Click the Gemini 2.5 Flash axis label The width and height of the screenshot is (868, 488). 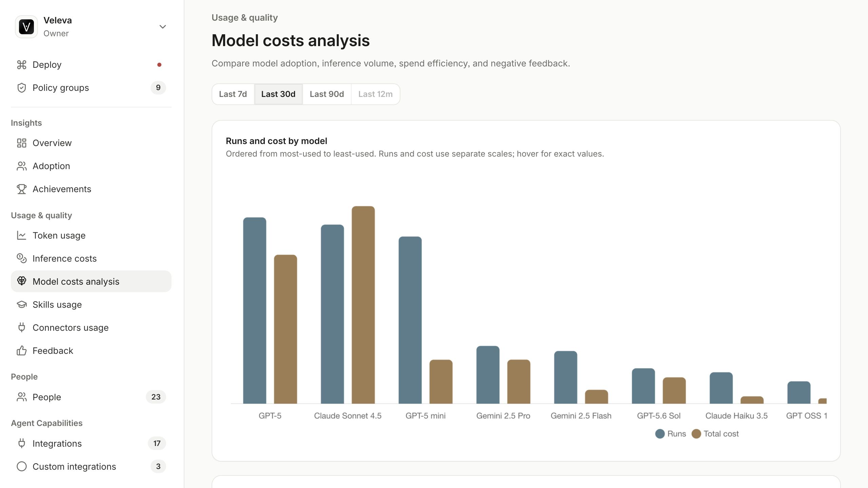[581, 416]
